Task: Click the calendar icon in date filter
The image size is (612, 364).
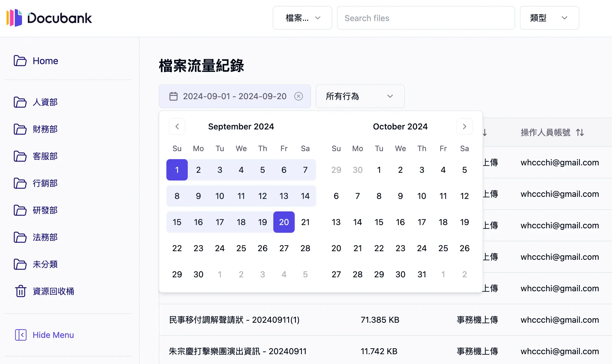Action: [x=174, y=96]
